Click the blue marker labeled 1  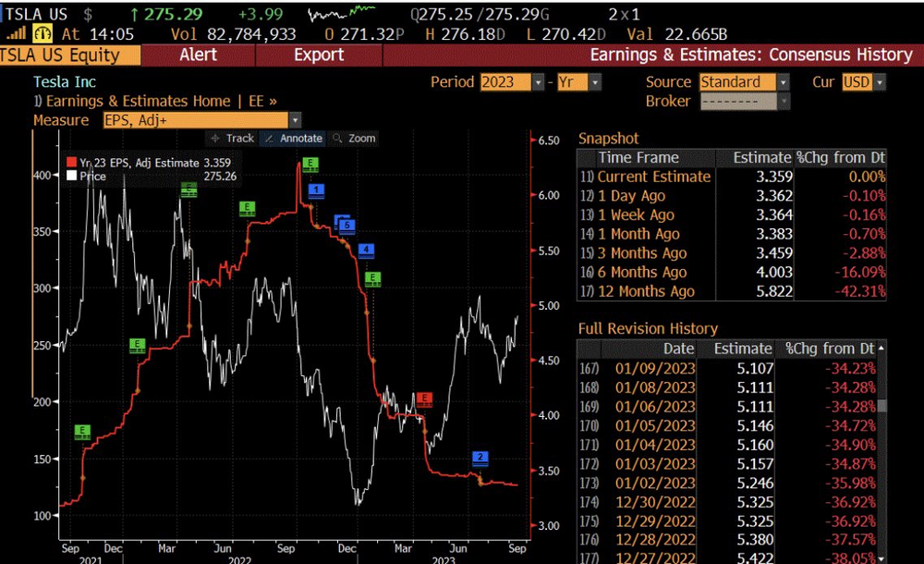pyautogui.click(x=316, y=190)
